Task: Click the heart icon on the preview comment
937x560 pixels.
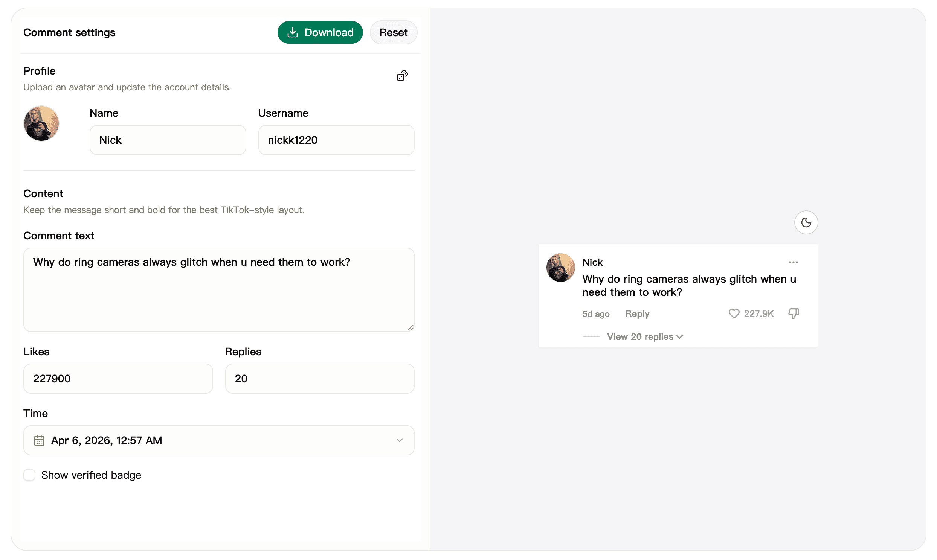Action: tap(734, 313)
